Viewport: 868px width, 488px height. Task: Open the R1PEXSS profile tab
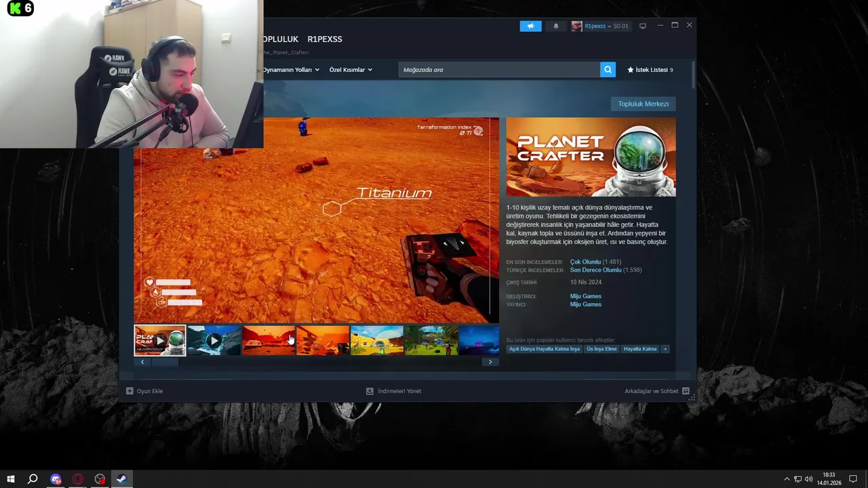click(x=325, y=39)
